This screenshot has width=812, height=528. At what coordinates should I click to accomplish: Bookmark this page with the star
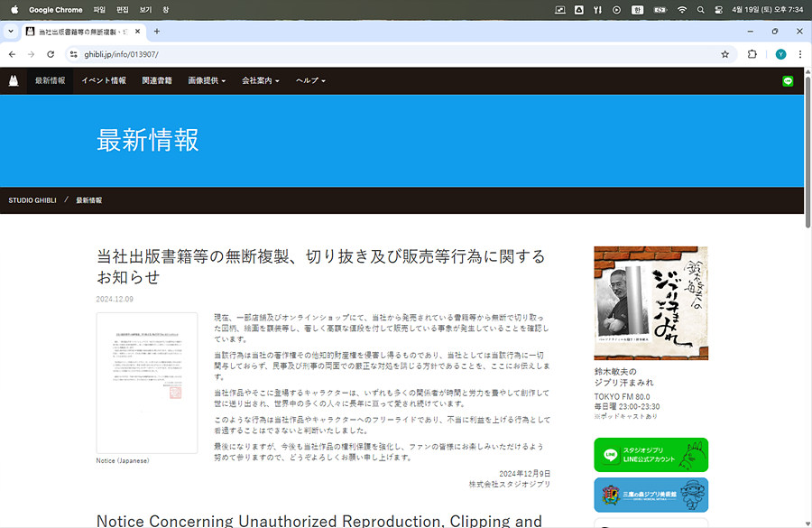725,54
